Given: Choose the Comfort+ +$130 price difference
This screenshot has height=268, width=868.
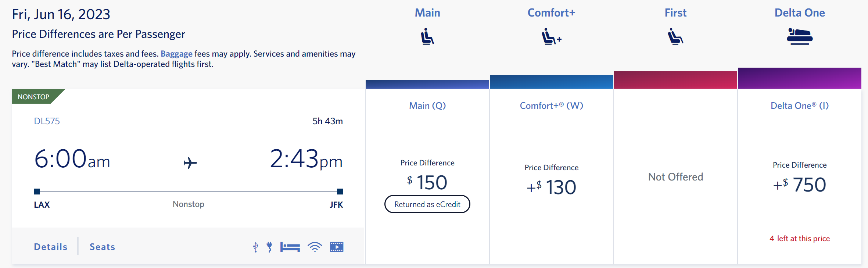Looking at the screenshot, I should point(551,187).
